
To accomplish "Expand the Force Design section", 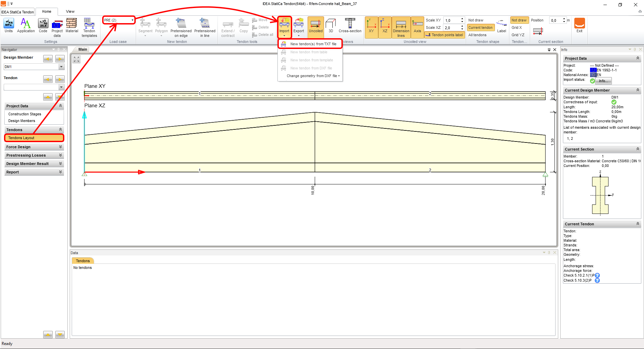I will pyautogui.click(x=34, y=147).
